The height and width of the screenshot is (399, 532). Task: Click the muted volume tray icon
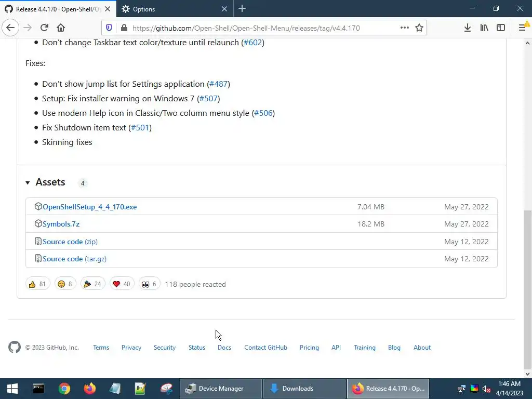tap(486, 389)
